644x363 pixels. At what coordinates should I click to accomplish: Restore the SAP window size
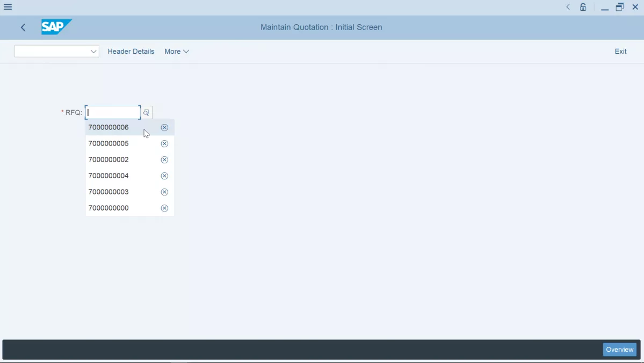click(x=620, y=7)
